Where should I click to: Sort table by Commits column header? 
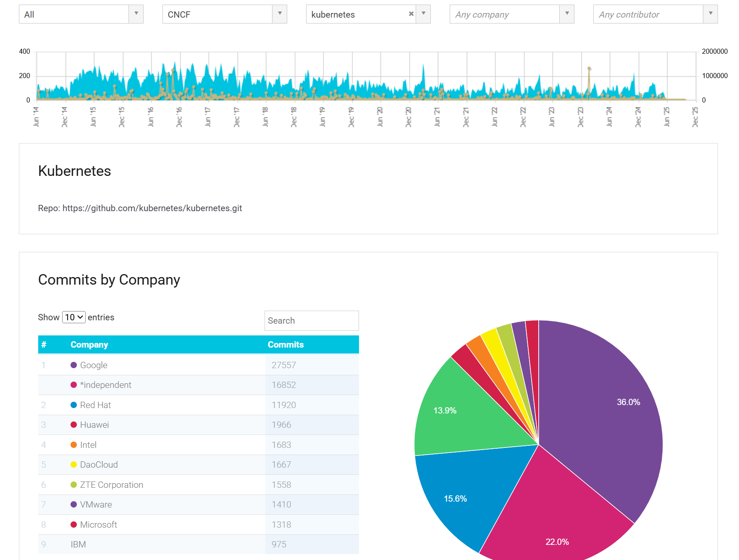(x=286, y=345)
